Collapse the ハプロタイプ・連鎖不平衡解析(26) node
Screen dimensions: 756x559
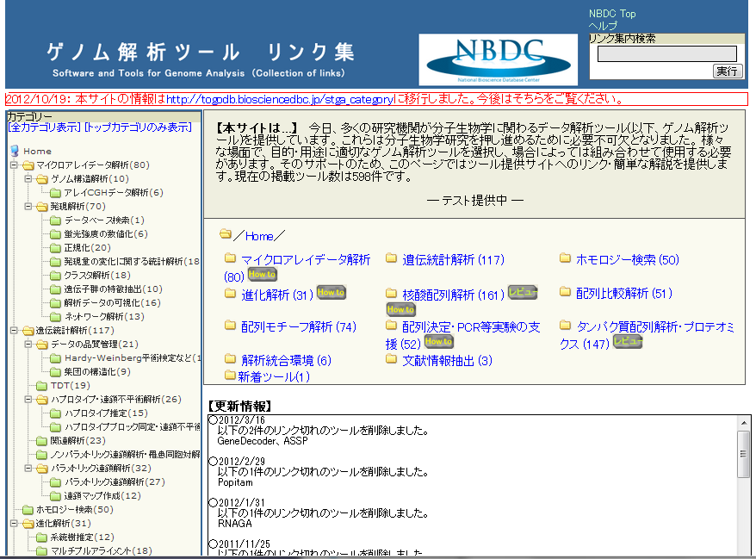click(x=28, y=400)
